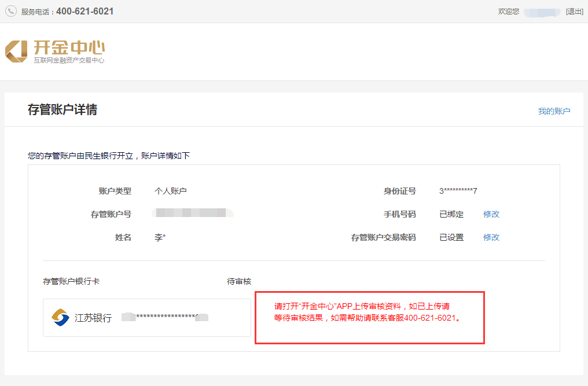The height and width of the screenshot is (386, 588).
Task: Click the 待审核 review status label
Action: click(239, 281)
